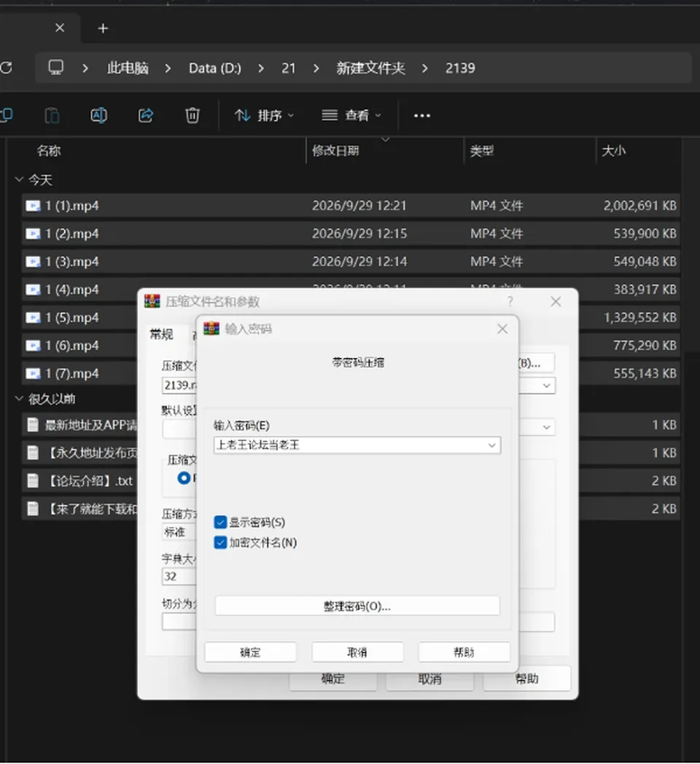Click the document icon of 【论坛介绍】.txt
700x764 pixels.
[33, 481]
